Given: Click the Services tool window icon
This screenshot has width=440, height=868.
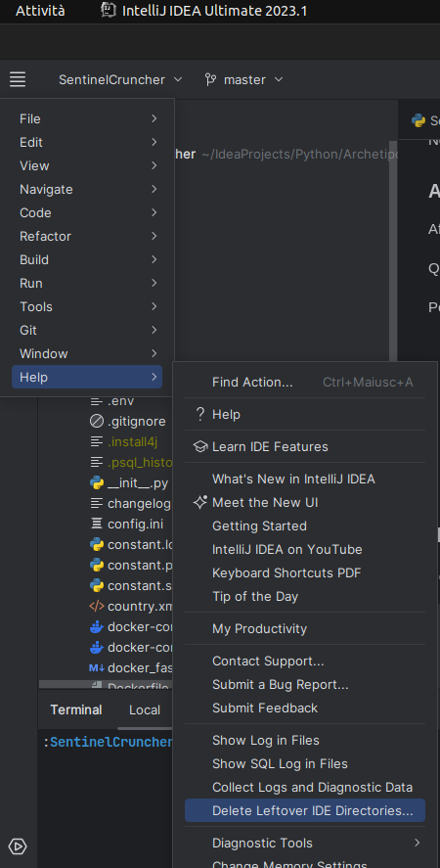Looking at the screenshot, I should (x=18, y=846).
